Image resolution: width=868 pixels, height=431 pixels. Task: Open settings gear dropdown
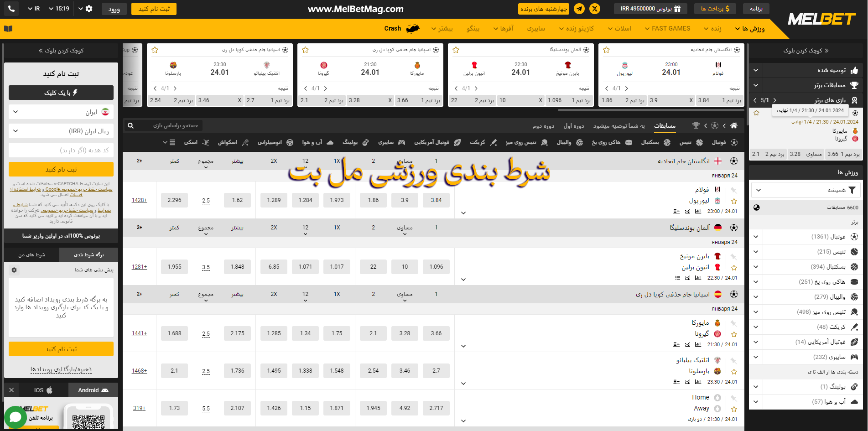85,9
